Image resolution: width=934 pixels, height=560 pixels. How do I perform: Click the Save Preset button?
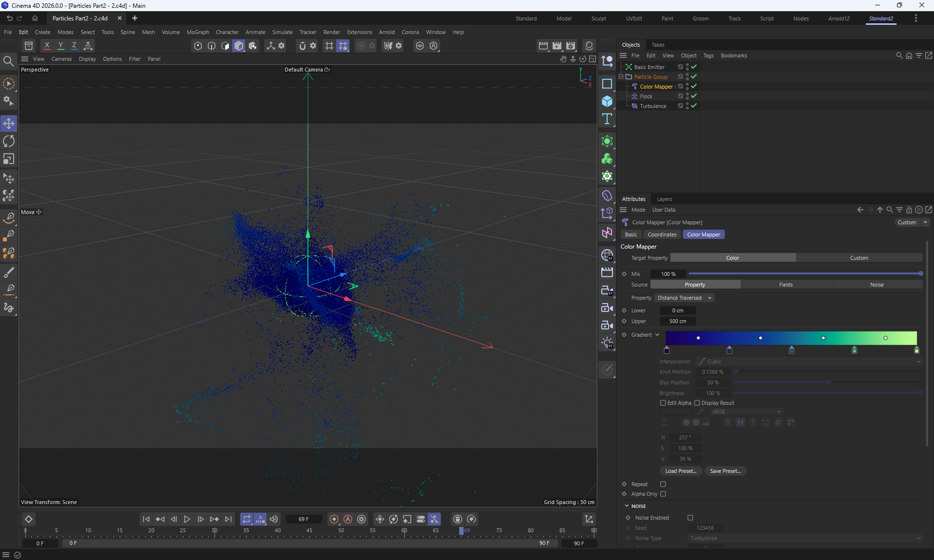725,471
